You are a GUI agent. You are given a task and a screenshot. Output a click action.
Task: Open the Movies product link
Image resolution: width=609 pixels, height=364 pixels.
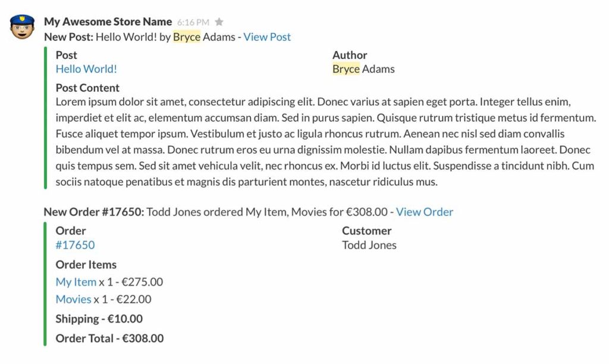(73, 299)
